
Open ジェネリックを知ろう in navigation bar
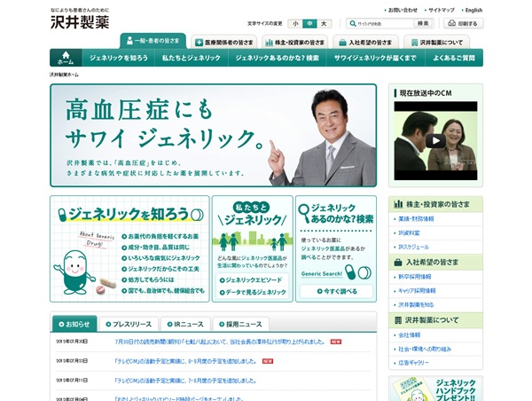(x=119, y=58)
